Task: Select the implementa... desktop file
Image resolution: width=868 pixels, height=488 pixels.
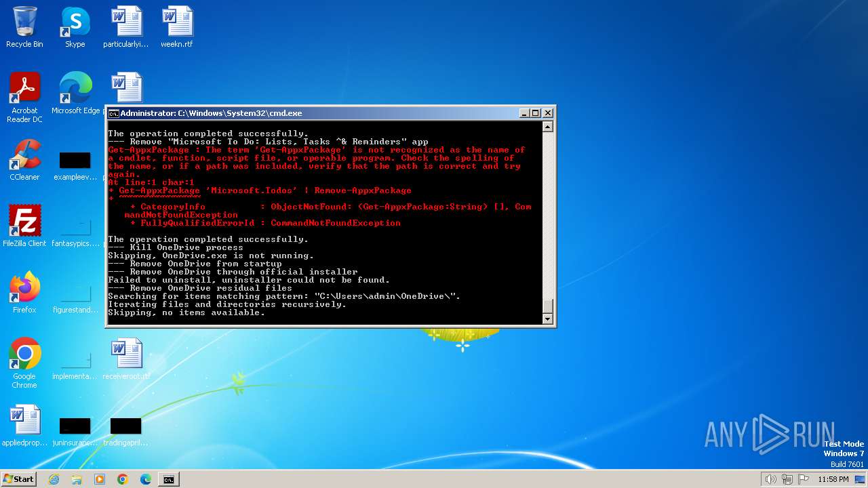Action: [x=75, y=365]
